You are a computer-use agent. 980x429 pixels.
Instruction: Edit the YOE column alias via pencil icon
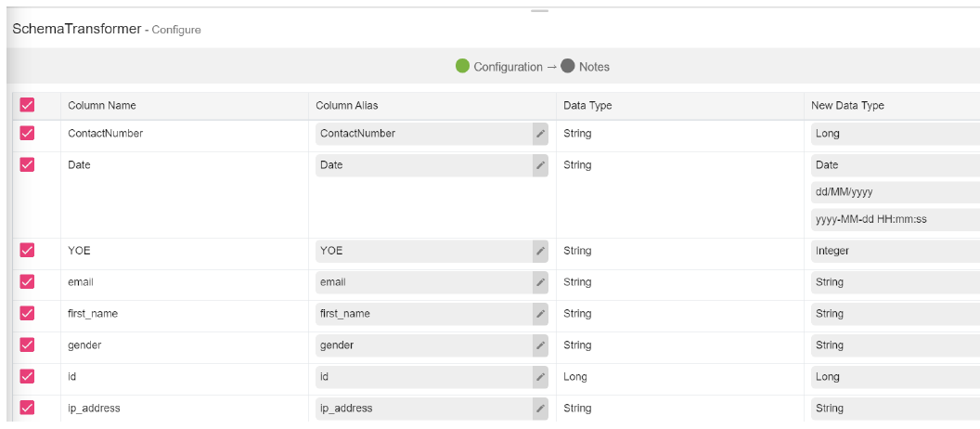pos(540,251)
